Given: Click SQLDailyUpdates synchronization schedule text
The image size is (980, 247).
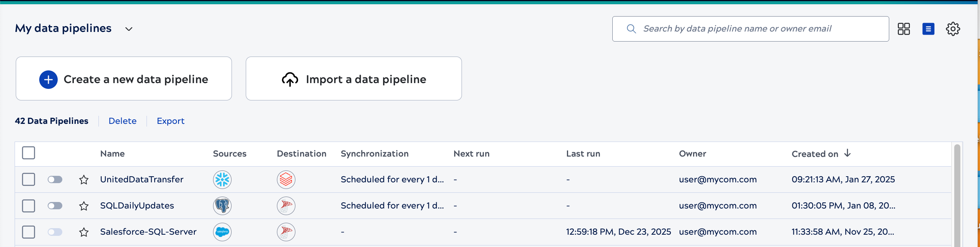Looking at the screenshot, I should pyautogui.click(x=392, y=205).
